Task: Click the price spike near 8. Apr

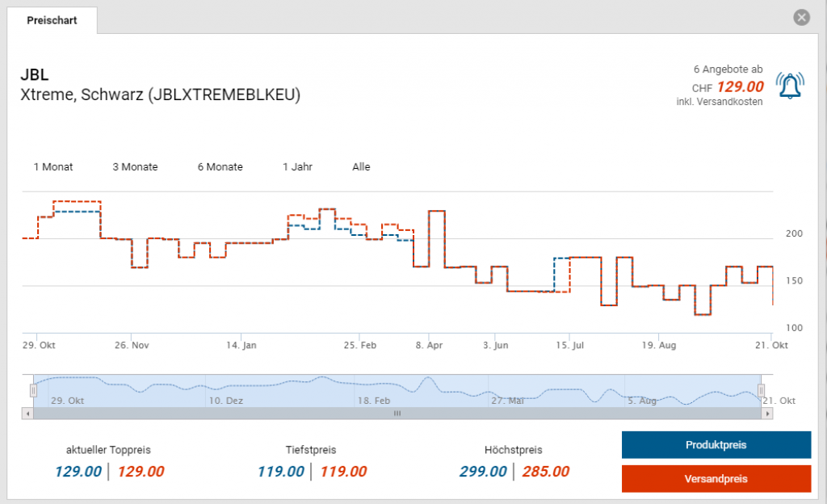Action: tap(437, 212)
